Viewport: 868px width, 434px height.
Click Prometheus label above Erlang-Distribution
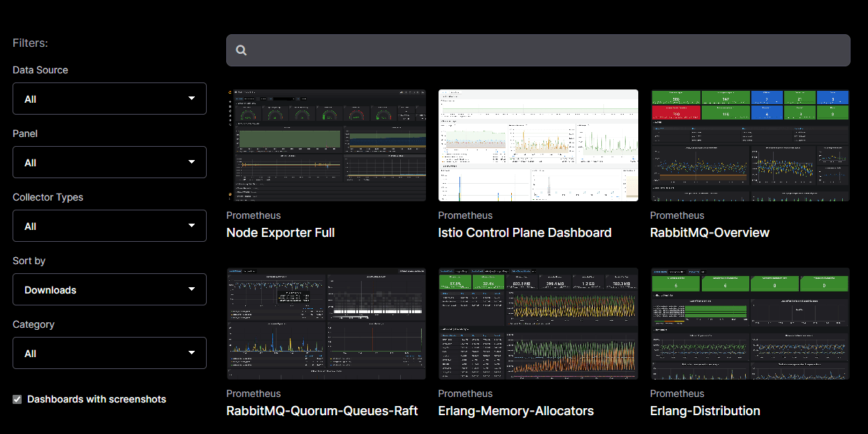coord(677,393)
